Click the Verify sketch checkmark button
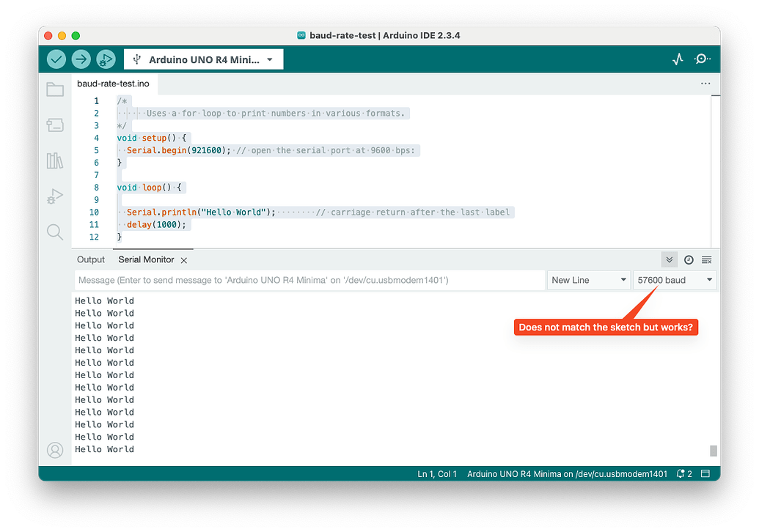The image size is (759, 532). pos(56,59)
